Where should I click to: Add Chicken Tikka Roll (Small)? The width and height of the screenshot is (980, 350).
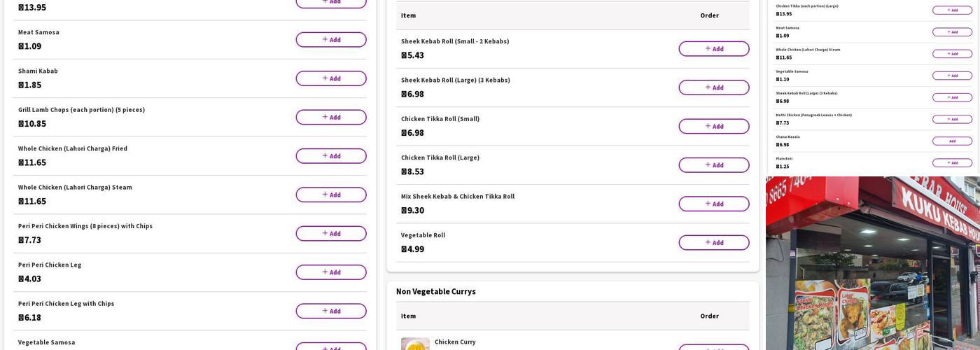(x=713, y=127)
